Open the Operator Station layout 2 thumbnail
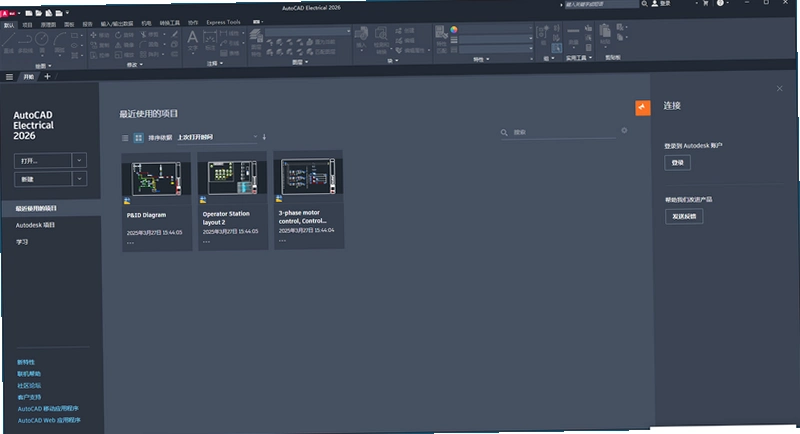Viewport: 800px width, 434px height. pos(232,177)
